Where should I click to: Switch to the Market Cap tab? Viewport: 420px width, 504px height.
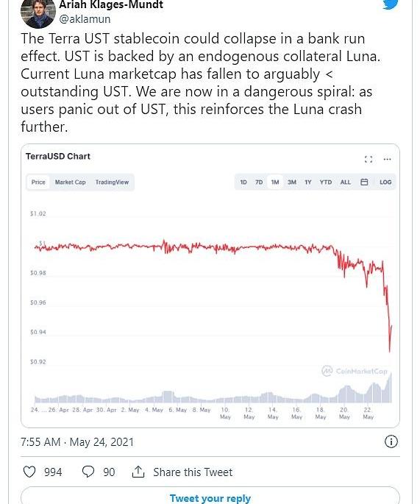[70, 182]
